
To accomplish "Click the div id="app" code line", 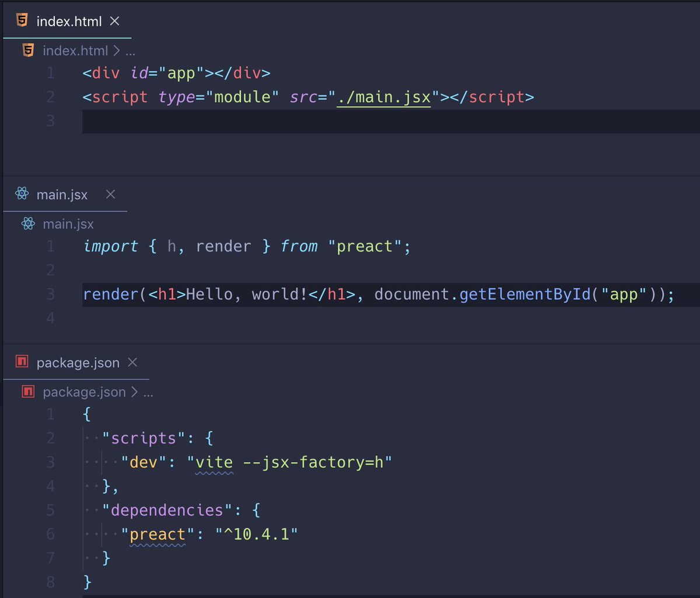I will click(177, 73).
